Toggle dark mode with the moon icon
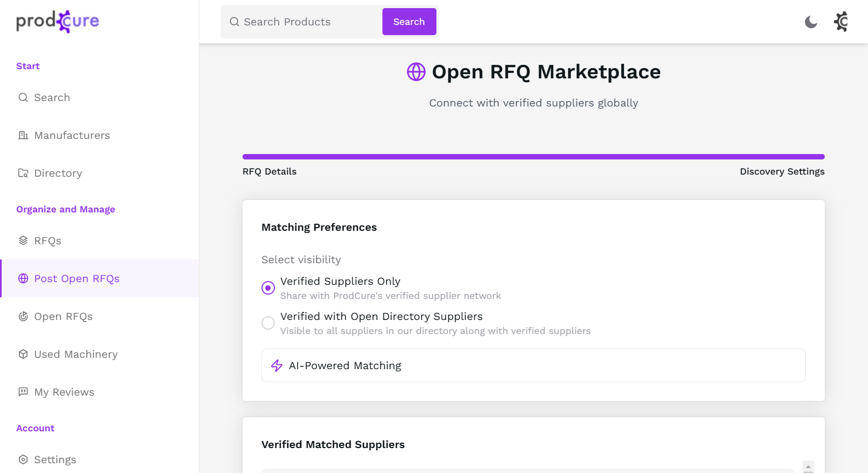The height and width of the screenshot is (474, 868). [811, 22]
